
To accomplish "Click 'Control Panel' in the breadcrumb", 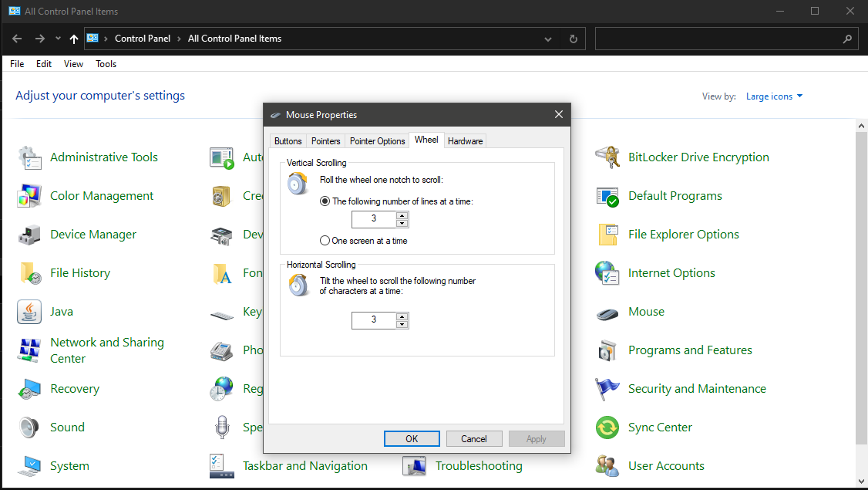I will [x=143, y=39].
